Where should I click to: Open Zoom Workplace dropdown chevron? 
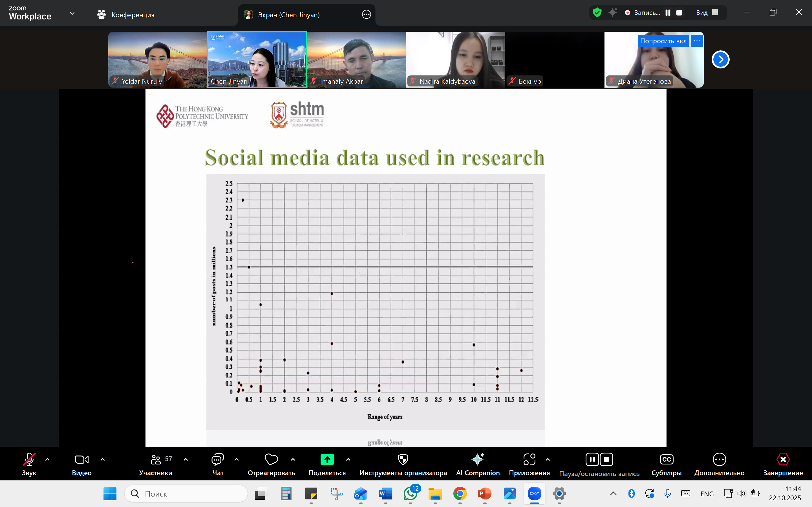pos(72,14)
